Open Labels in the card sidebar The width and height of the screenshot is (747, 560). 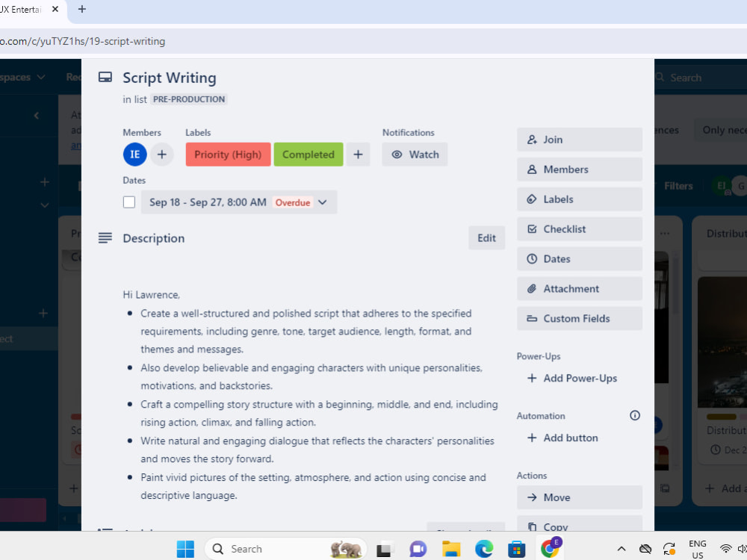coord(580,199)
